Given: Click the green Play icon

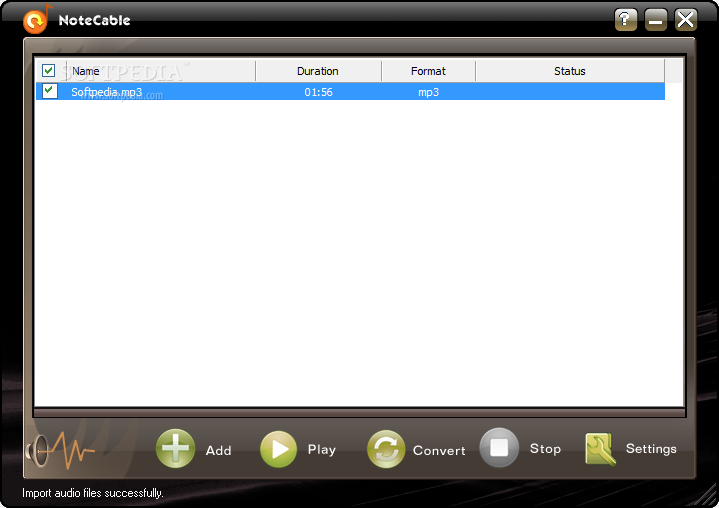Looking at the screenshot, I should 278,449.
